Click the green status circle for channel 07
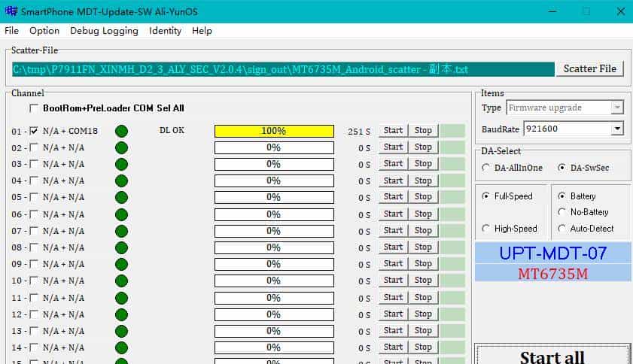 [121, 231]
